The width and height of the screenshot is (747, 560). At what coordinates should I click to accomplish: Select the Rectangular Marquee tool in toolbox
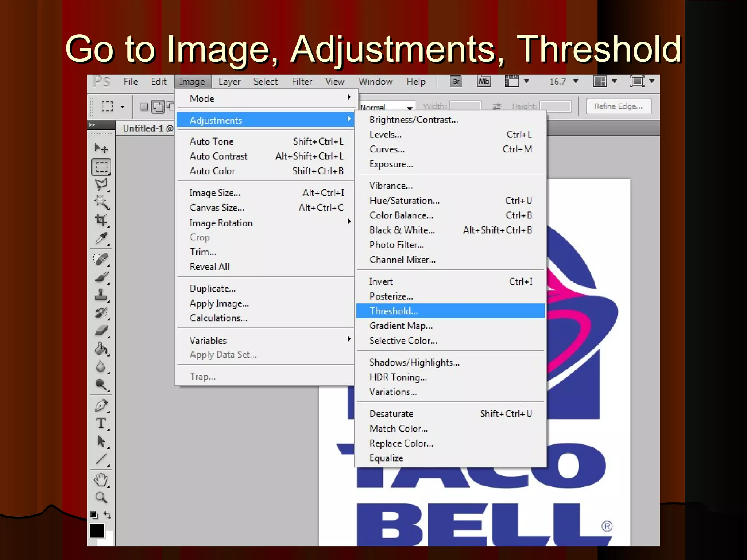(101, 167)
